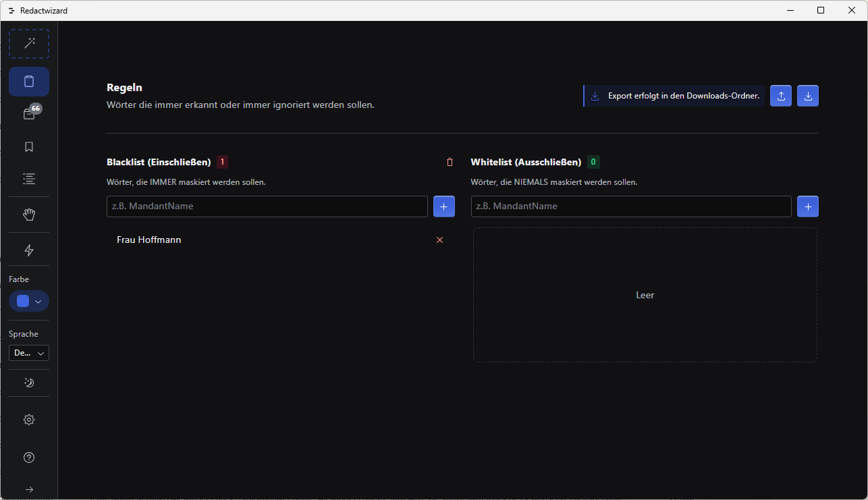Focus the whitelist word input field
This screenshot has height=500, width=868.
[631, 206]
